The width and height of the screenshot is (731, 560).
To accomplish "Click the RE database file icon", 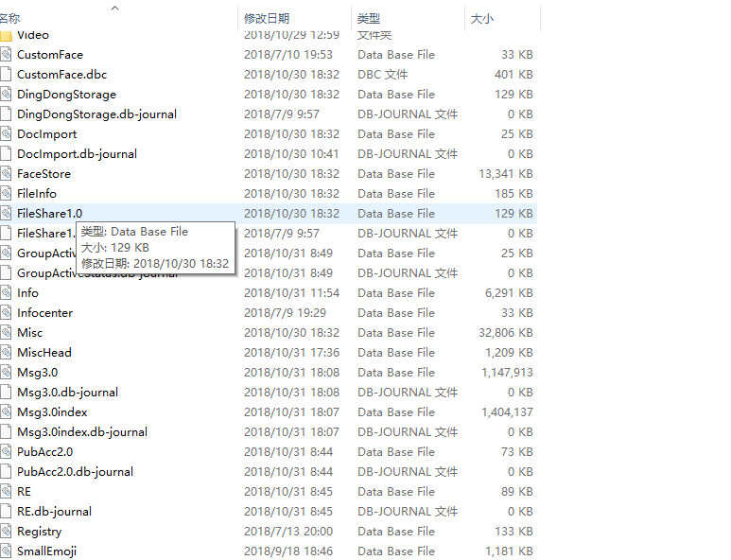I will click(6, 492).
